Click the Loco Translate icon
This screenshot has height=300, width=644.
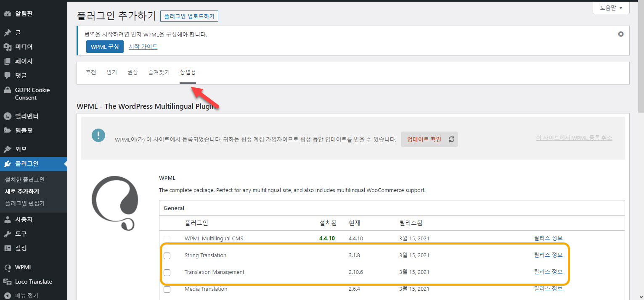tap(7, 282)
